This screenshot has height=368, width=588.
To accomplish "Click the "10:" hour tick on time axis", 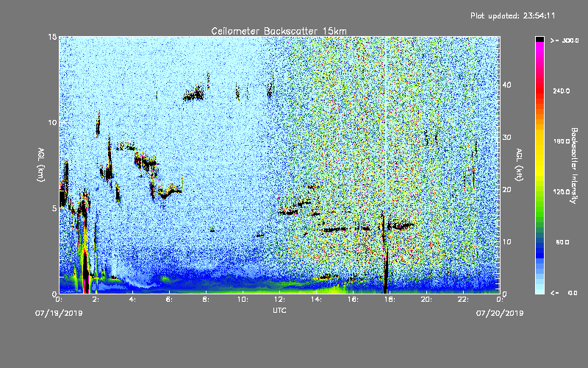I will point(243,300).
